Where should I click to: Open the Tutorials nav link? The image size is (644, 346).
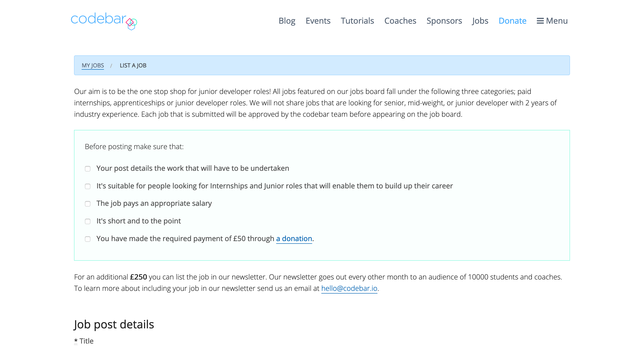point(357,21)
